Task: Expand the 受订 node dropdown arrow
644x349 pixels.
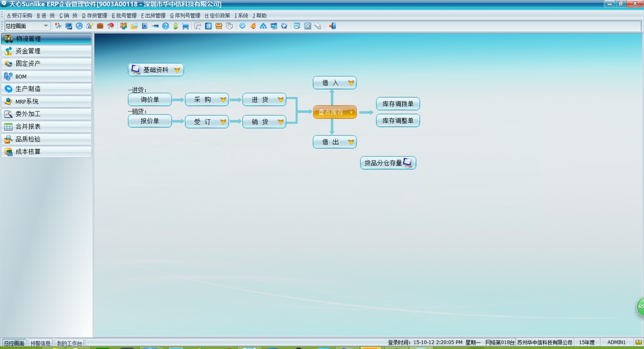Action: pos(223,121)
